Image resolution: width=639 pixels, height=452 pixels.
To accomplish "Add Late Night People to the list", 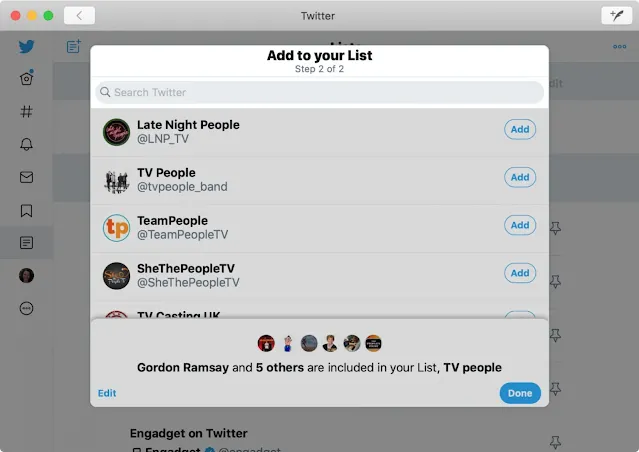I will pos(520,129).
